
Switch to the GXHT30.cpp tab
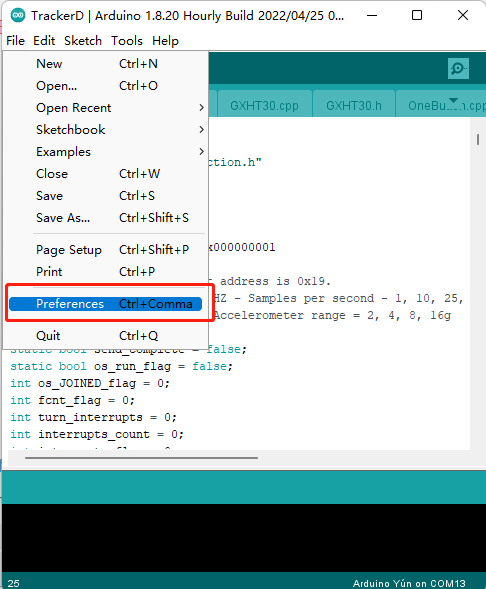tap(264, 105)
